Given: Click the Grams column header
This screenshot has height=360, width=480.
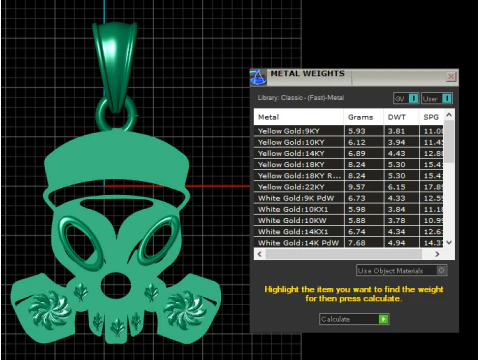Looking at the screenshot, I should point(363,117).
